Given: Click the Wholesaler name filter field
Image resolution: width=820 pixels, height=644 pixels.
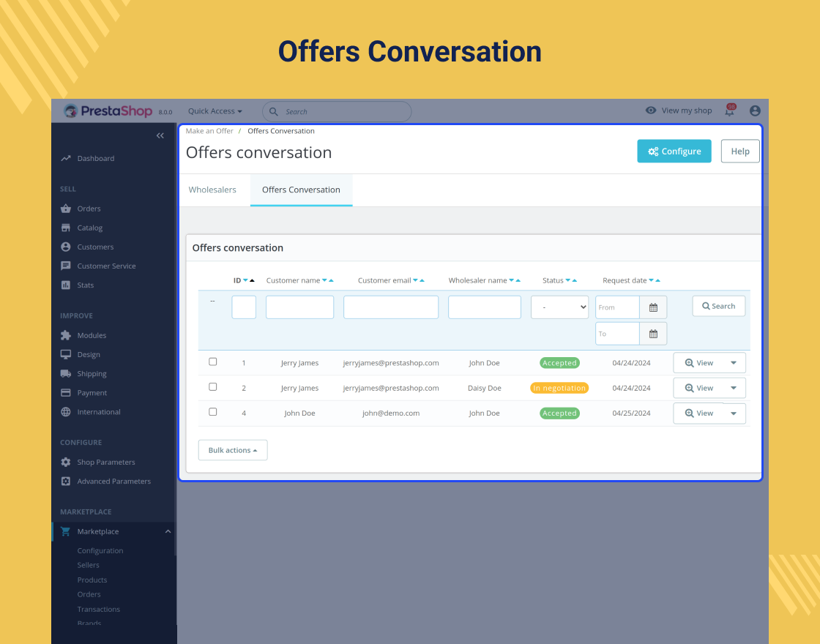Looking at the screenshot, I should click(484, 307).
